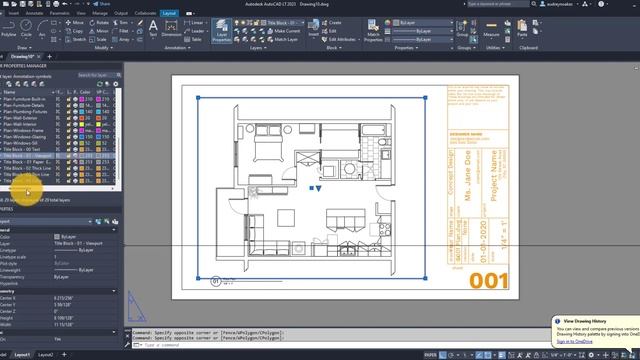Switch to the Layout2 tab
The image size is (640, 360).
[x=45, y=355]
